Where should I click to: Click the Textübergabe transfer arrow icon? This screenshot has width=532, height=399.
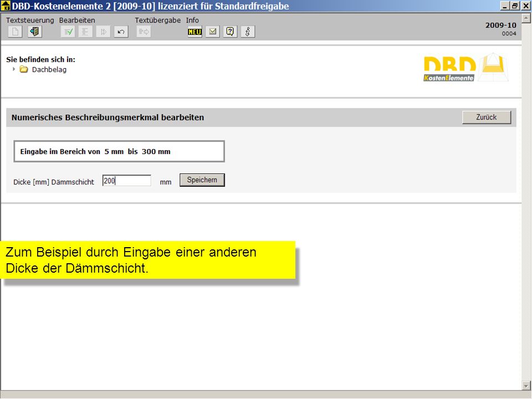(x=144, y=32)
